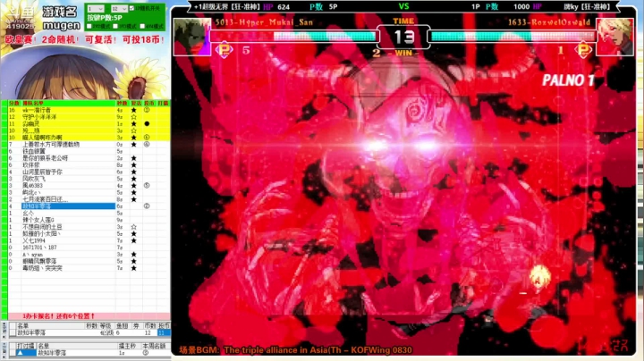Viewport: 644px width, 361px height.
Task: Open the dropdown showing value 12
Action: click(x=119, y=9)
